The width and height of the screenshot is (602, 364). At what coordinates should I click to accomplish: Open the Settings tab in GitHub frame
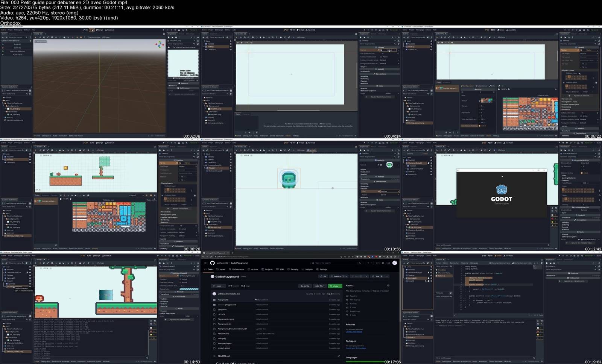322,269
